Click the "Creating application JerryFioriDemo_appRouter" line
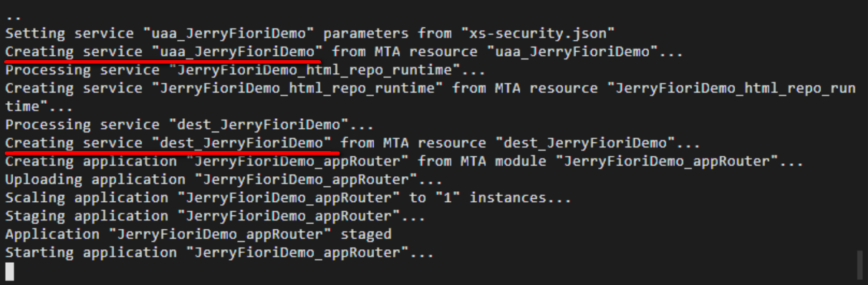The width and height of the screenshot is (868, 285). click(405, 161)
